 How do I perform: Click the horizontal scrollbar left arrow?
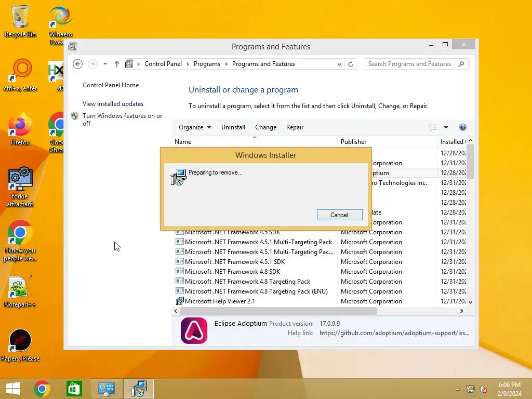(176, 311)
